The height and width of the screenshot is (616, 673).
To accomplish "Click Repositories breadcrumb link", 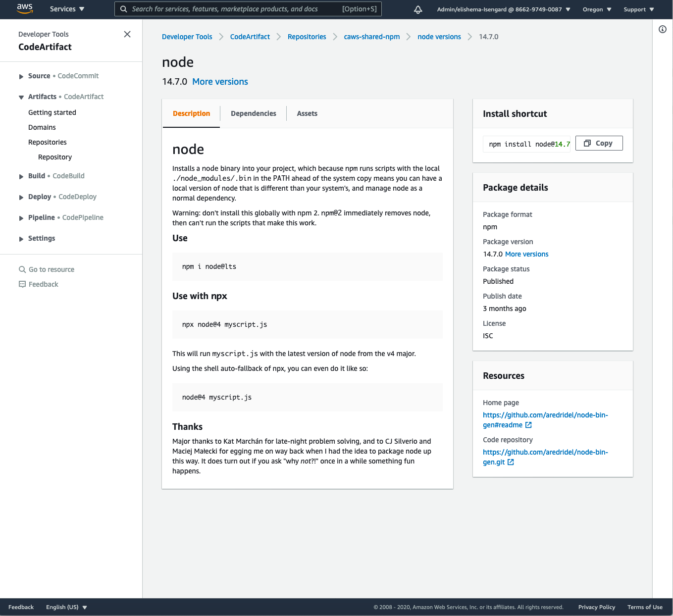I will click(307, 37).
